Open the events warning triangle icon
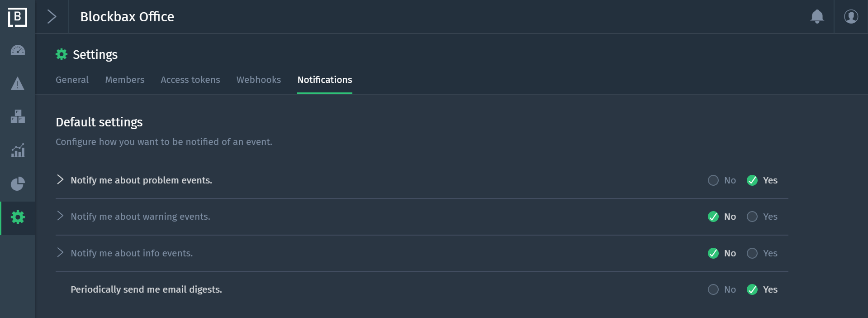This screenshot has width=868, height=318. (18, 83)
